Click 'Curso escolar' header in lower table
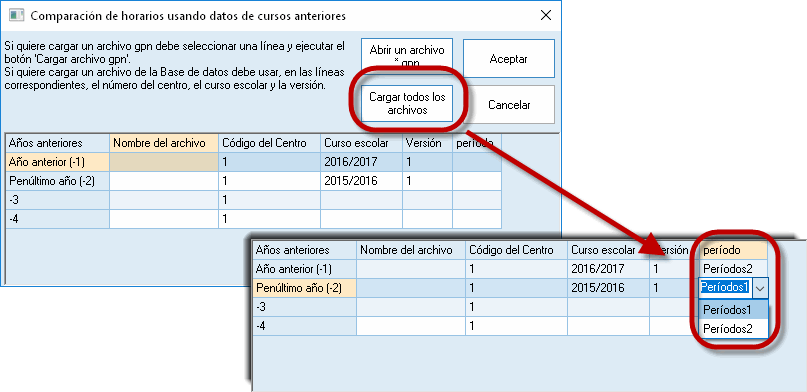This screenshot has height=392, width=807. [608, 250]
